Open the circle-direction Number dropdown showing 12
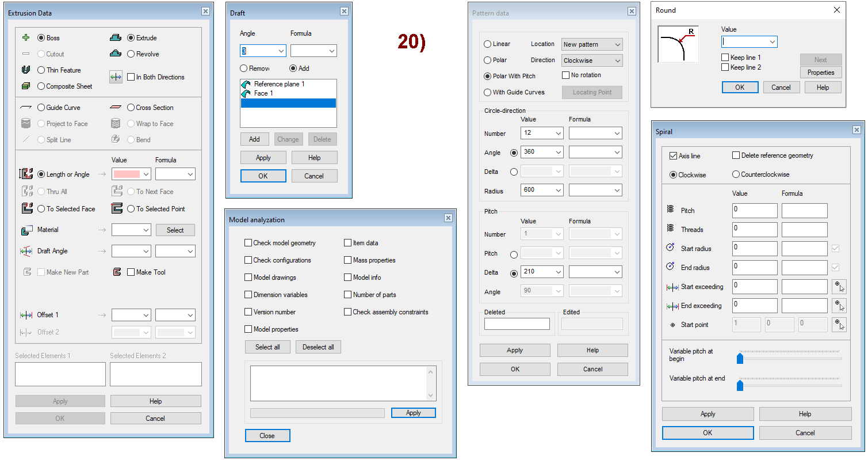 558,134
